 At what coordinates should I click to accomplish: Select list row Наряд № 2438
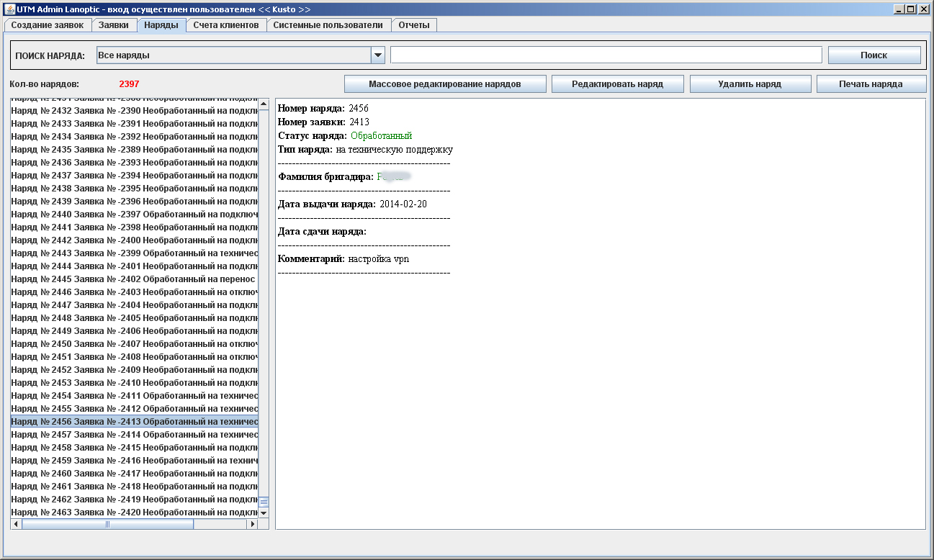point(135,189)
